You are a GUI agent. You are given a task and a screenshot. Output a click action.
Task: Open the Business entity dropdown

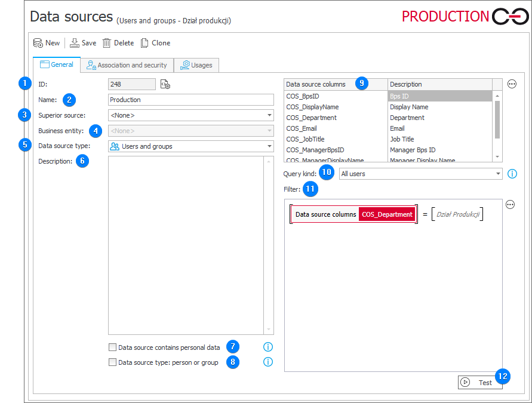191,131
